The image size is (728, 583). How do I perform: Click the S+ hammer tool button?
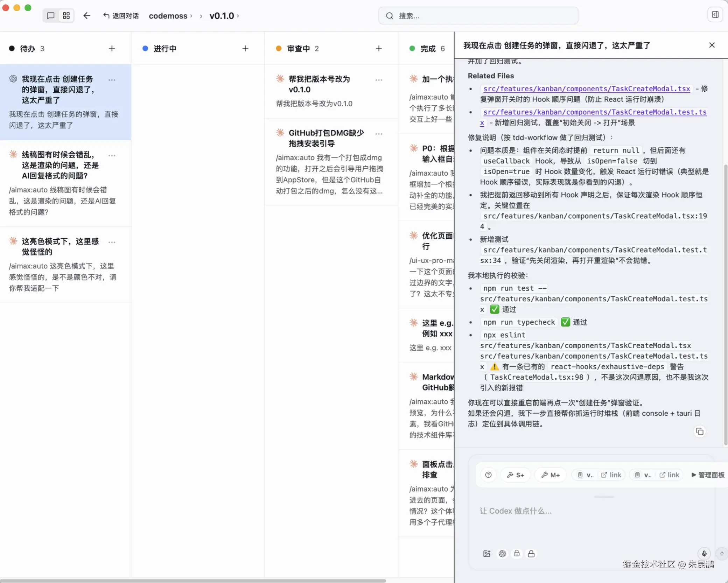pyautogui.click(x=515, y=475)
